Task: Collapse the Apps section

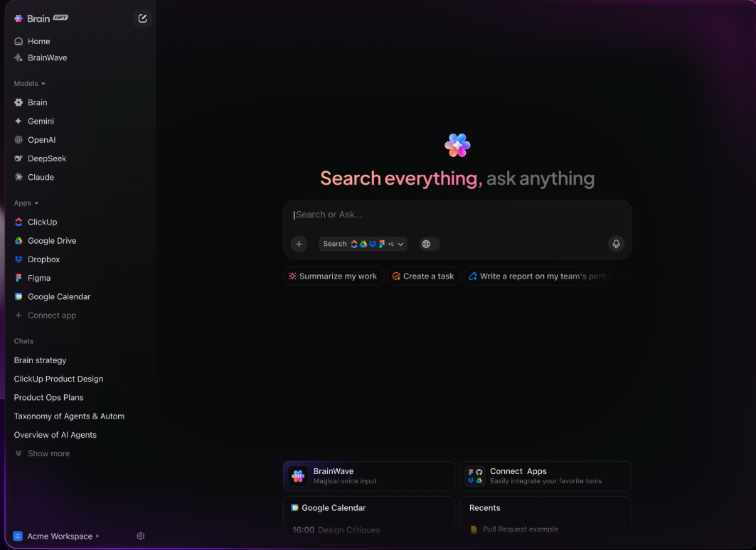Action: (26, 203)
